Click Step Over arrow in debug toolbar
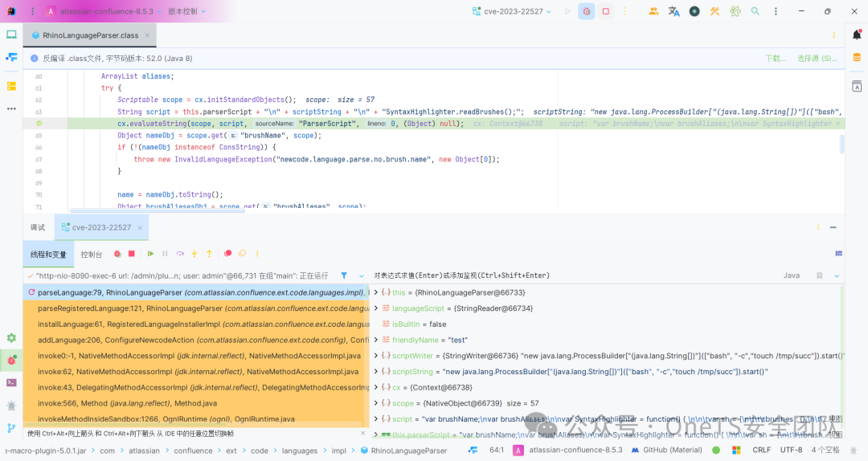Screen dimensions: 868x461 (x=180, y=254)
